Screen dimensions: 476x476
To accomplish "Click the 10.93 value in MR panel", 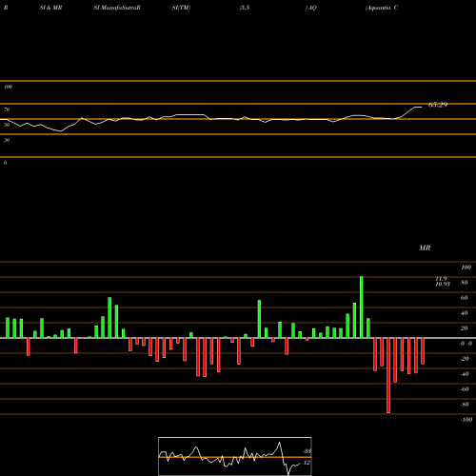I will 443,284.
